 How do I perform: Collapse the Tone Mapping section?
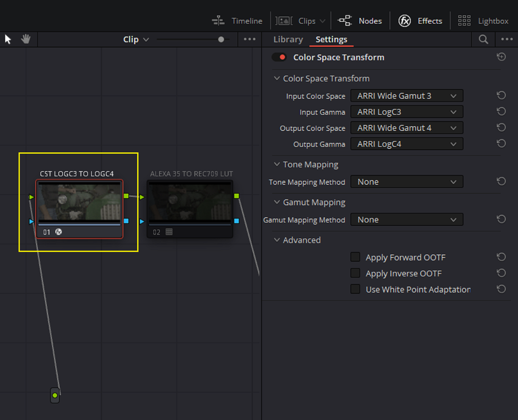[x=277, y=164]
